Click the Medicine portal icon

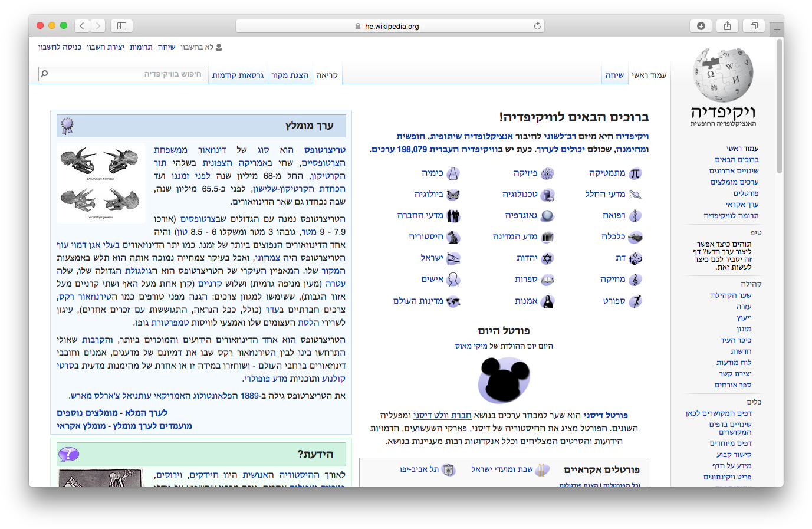pyautogui.click(x=635, y=216)
